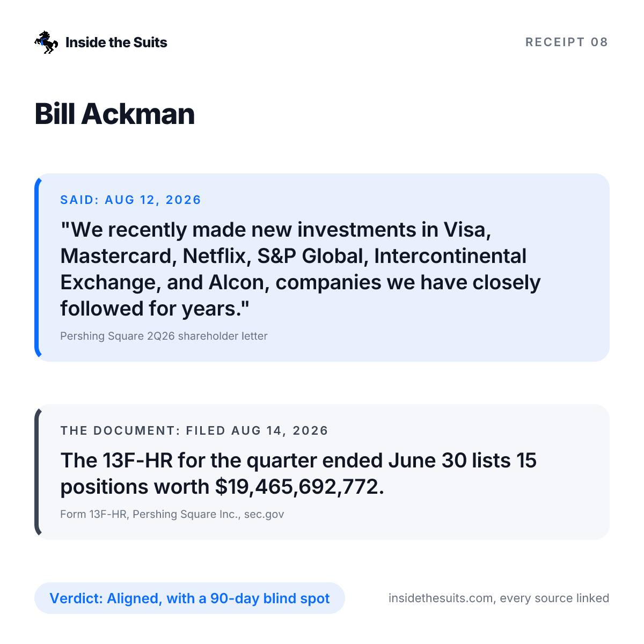Click the Bill Ackman heading
644x644 pixels.
click(x=114, y=114)
